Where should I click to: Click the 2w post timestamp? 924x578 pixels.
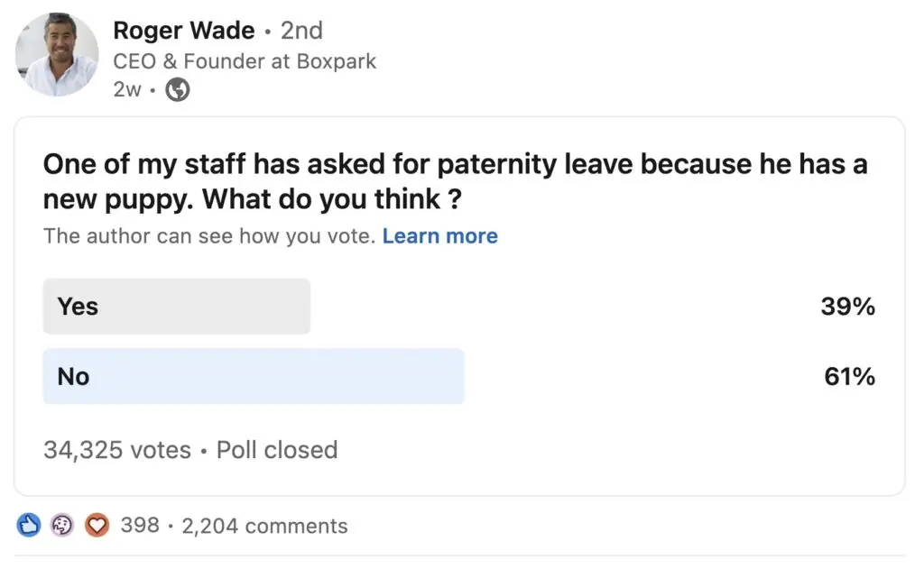(127, 90)
